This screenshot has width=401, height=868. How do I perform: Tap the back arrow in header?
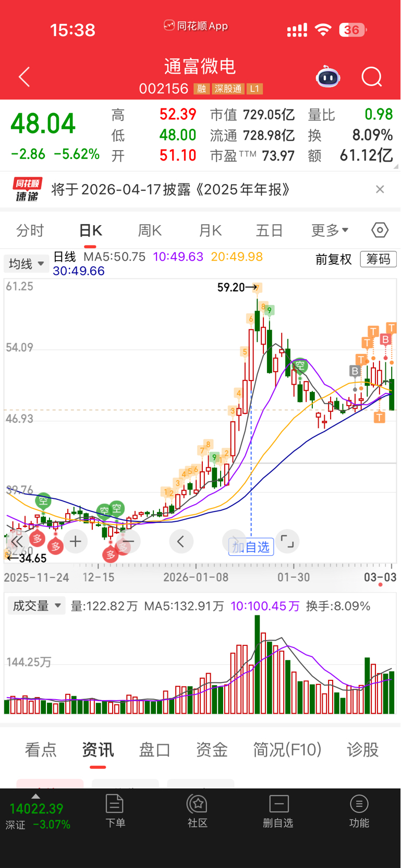pyautogui.click(x=25, y=77)
